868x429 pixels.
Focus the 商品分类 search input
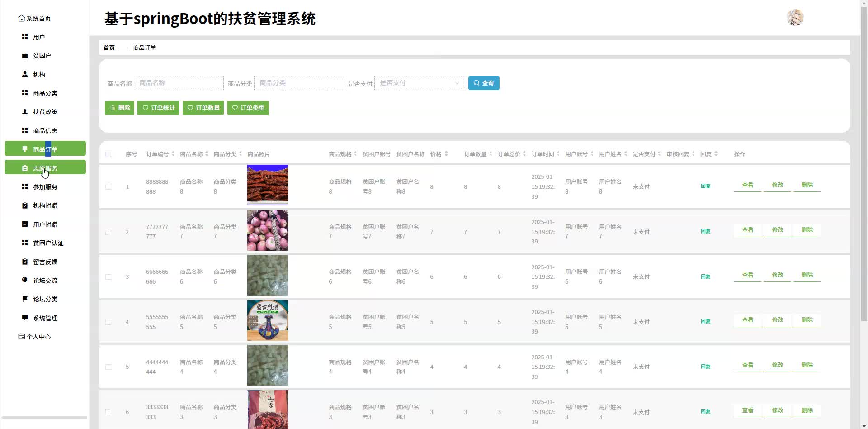click(x=299, y=83)
